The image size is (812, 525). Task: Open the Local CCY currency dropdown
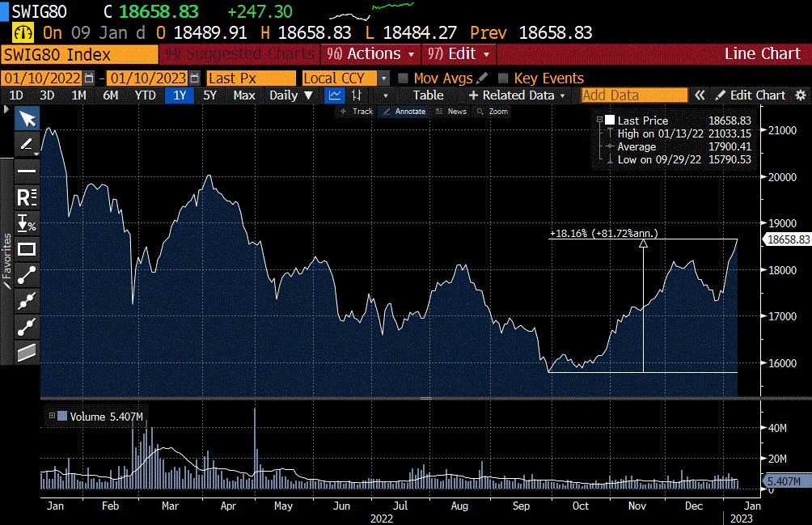tap(383, 78)
